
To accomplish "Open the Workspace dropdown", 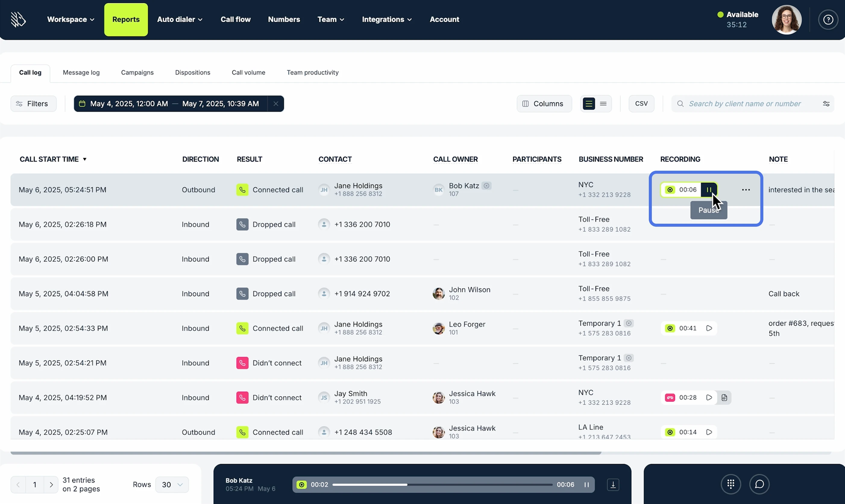I will pyautogui.click(x=70, y=19).
